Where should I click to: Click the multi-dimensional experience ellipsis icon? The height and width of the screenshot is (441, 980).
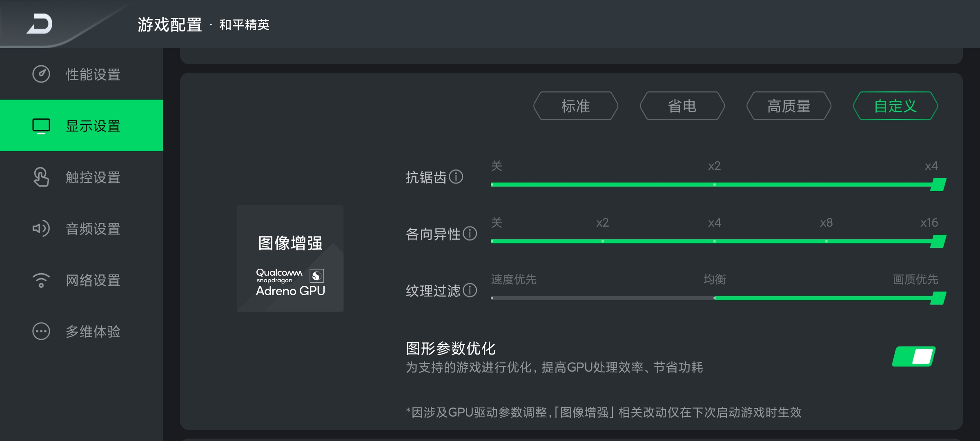click(x=41, y=332)
